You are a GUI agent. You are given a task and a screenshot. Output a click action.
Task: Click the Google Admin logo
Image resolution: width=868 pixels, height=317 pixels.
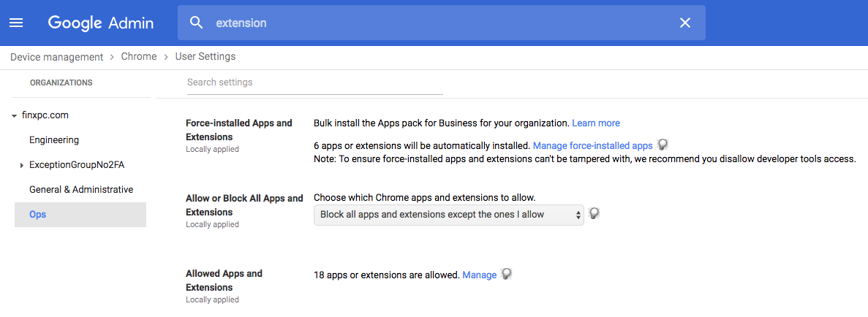click(x=101, y=23)
